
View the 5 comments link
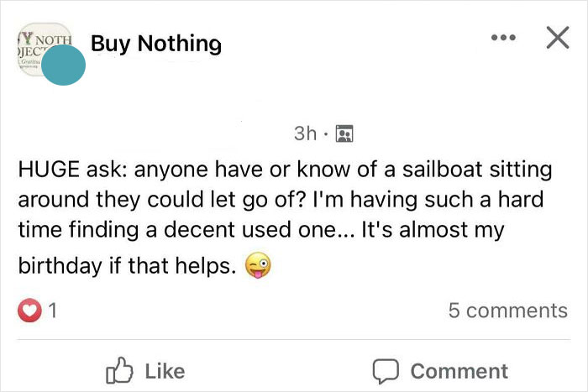pos(507,311)
